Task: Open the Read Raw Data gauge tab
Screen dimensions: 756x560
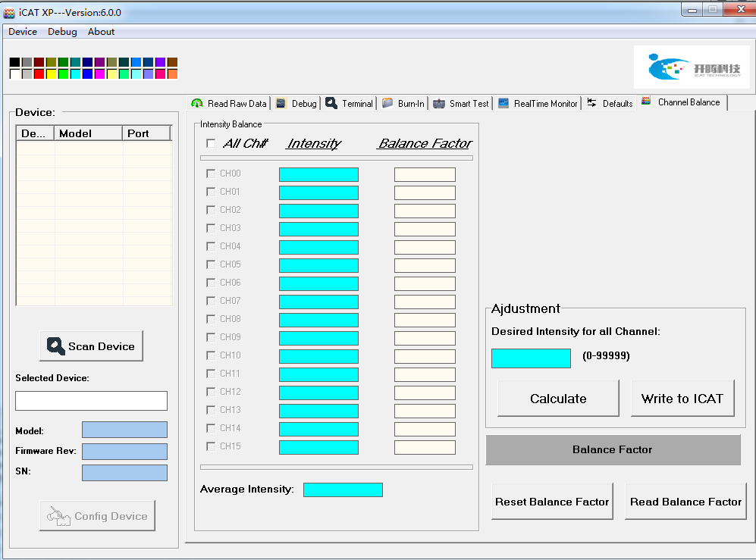Action: 229,104
